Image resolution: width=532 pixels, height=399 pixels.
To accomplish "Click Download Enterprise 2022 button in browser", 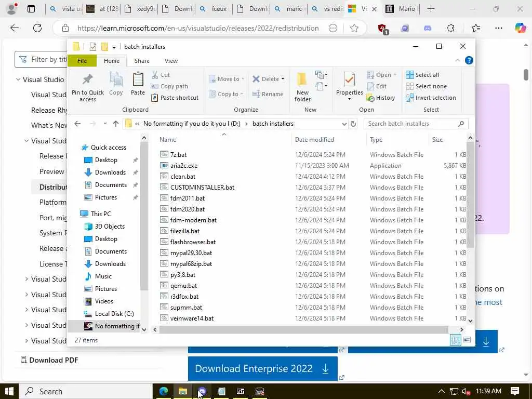I will coord(262,368).
